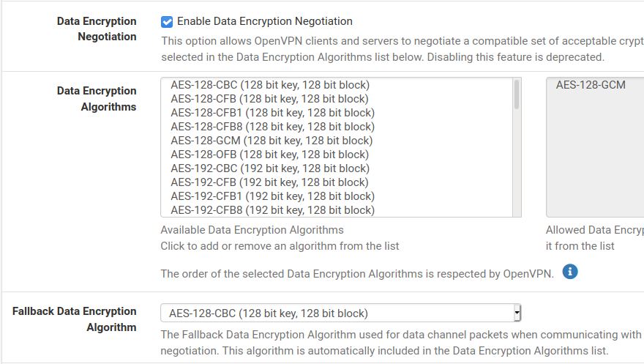Click the blue info icon
The image size is (644, 364).
pyautogui.click(x=570, y=272)
